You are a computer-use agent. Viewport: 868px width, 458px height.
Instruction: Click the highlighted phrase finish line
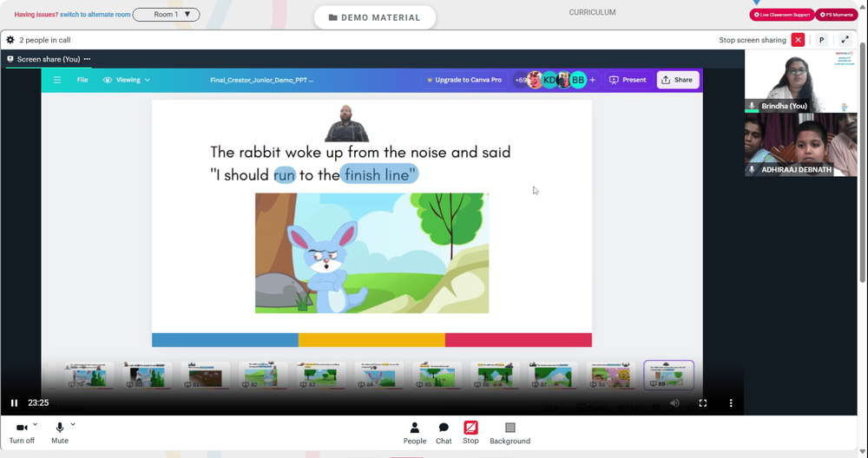click(x=379, y=174)
